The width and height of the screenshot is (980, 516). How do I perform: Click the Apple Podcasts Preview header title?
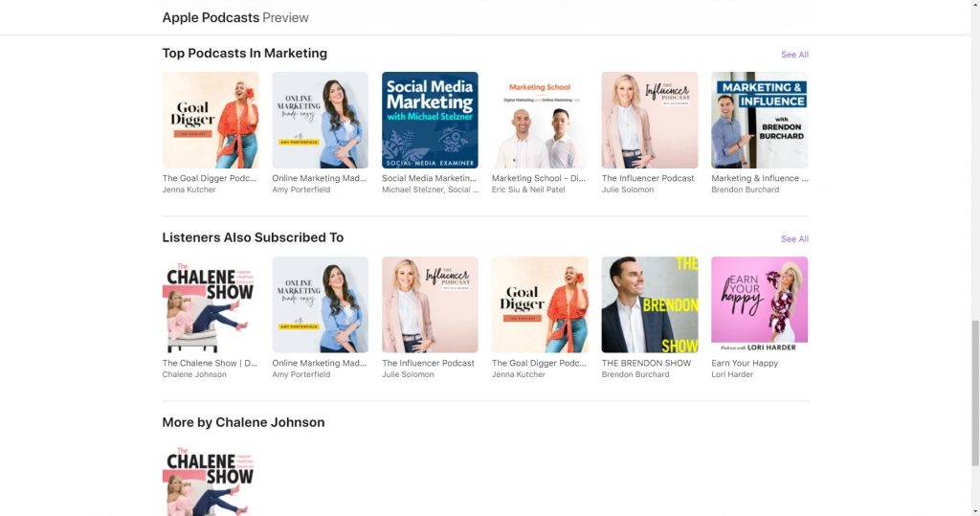coord(235,17)
